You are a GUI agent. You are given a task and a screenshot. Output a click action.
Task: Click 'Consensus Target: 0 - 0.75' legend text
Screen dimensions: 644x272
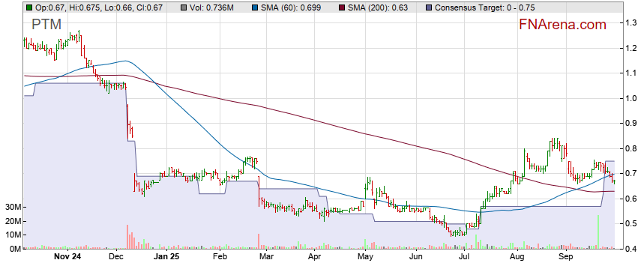click(484, 7)
